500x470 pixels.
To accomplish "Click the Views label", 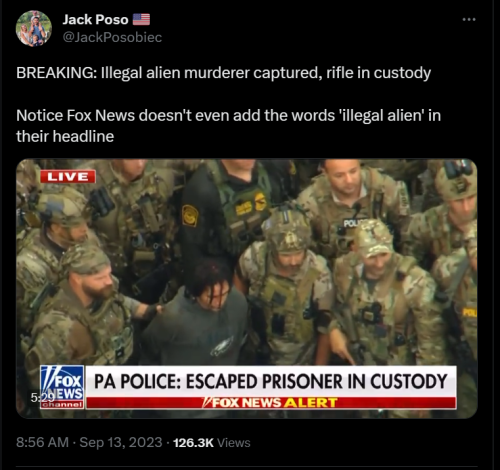I will point(234,443).
